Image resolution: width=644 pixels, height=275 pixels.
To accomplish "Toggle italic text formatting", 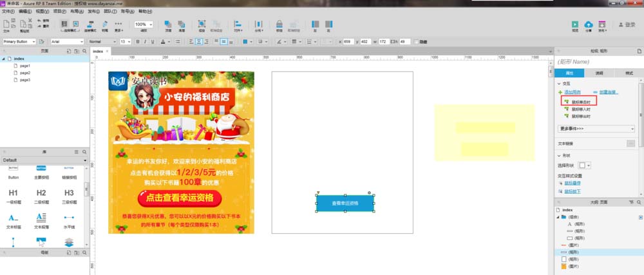I will click(x=145, y=41).
